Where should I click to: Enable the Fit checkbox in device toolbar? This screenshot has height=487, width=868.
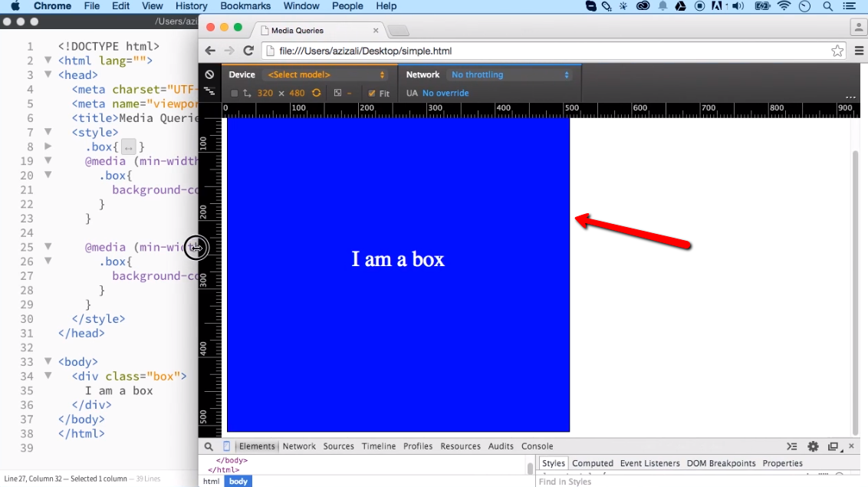tap(373, 92)
